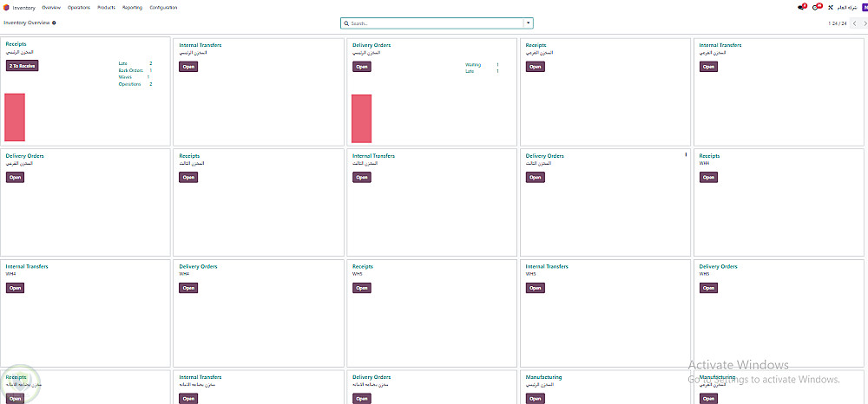Go to previous page of records
The width and height of the screenshot is (868, 404).
pos(852,23)
